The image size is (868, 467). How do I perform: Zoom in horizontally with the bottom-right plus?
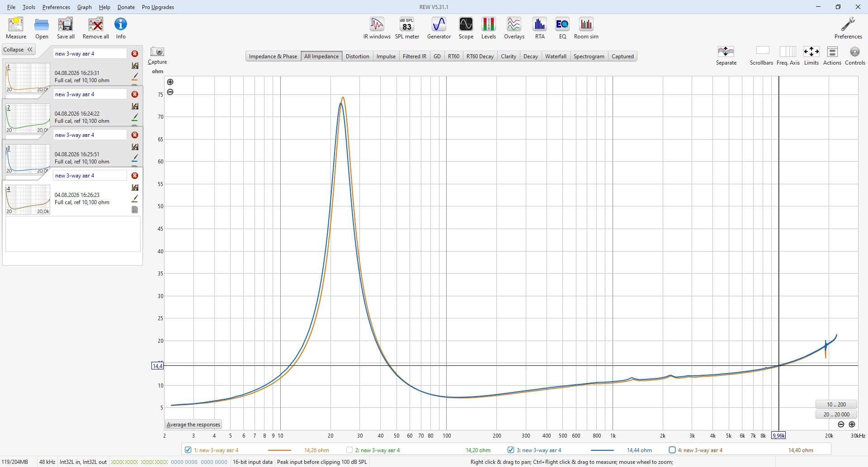[x=852, y=424]
